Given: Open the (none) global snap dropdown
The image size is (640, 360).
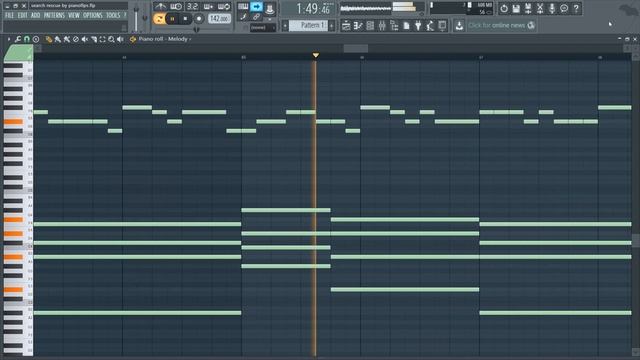Looking at the screenshot, I should click(x=263, y=28).
